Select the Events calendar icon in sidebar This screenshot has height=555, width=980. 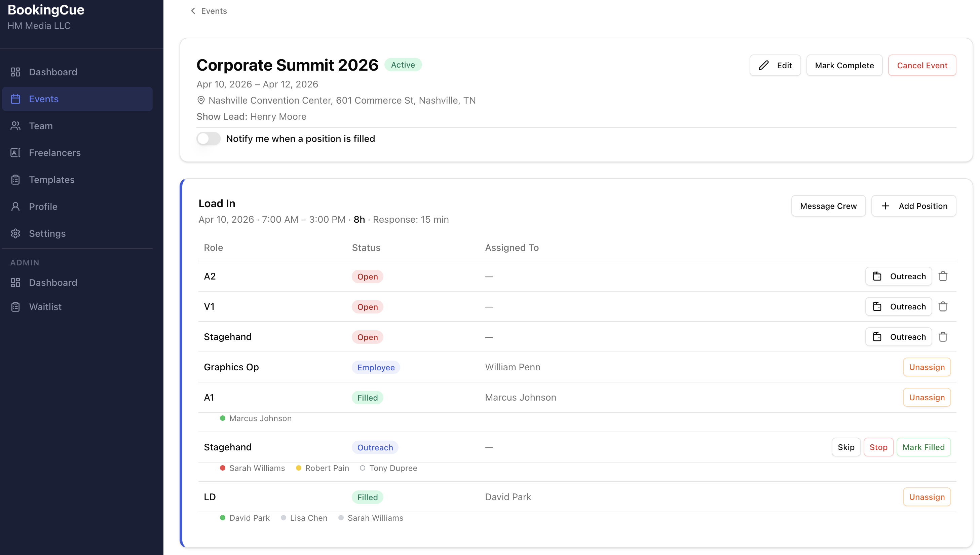(x=15, y=99)
